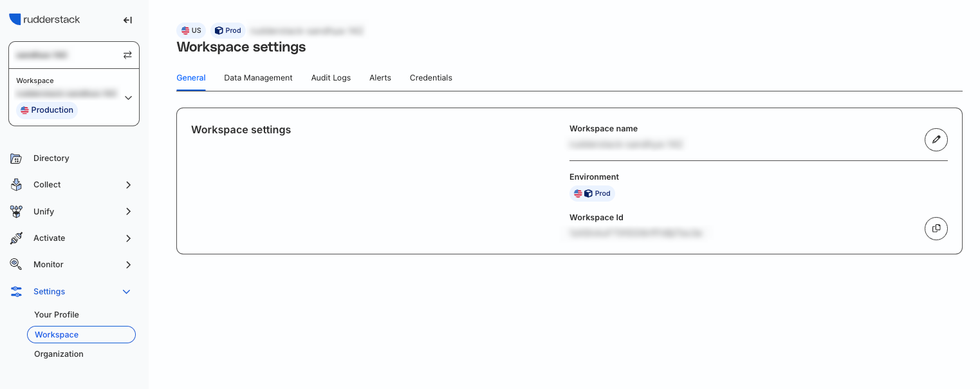
Task: Click the Collect icon in the sidebar
Action: (x=16, y=185)
